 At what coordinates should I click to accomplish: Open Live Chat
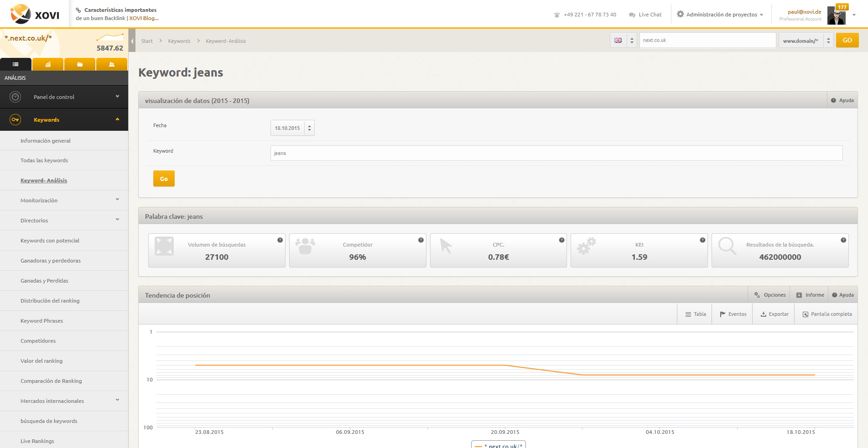click(x=645, y=15)
